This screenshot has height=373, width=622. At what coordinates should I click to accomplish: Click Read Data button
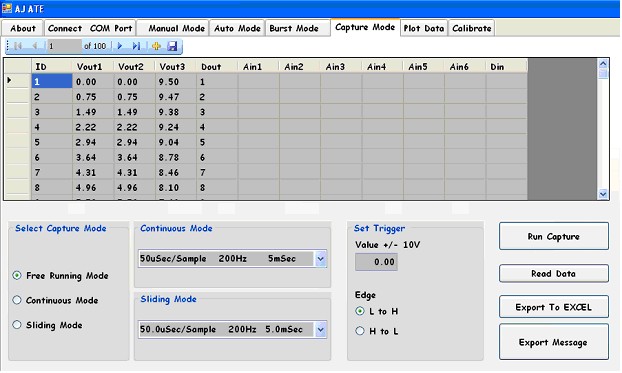tap(554, 273)
